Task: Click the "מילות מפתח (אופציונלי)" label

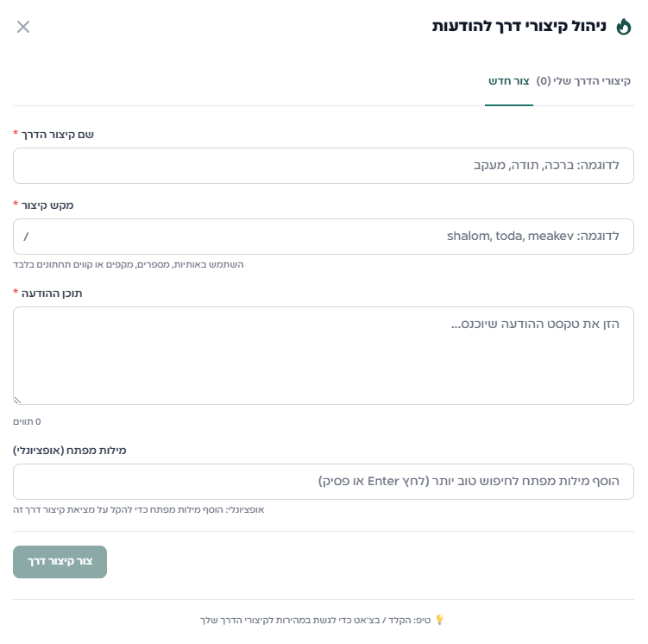Action: 70,451
